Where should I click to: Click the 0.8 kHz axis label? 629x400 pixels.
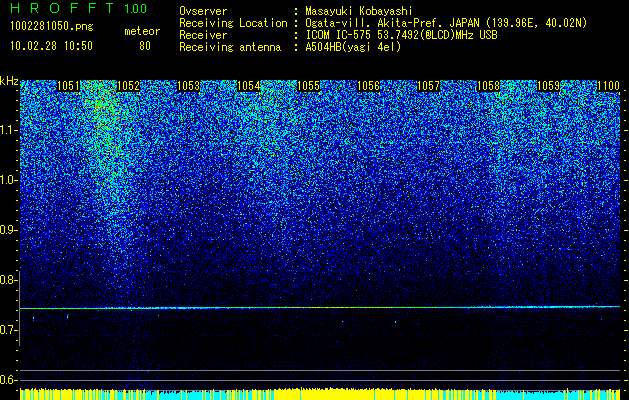coord(9,280)
